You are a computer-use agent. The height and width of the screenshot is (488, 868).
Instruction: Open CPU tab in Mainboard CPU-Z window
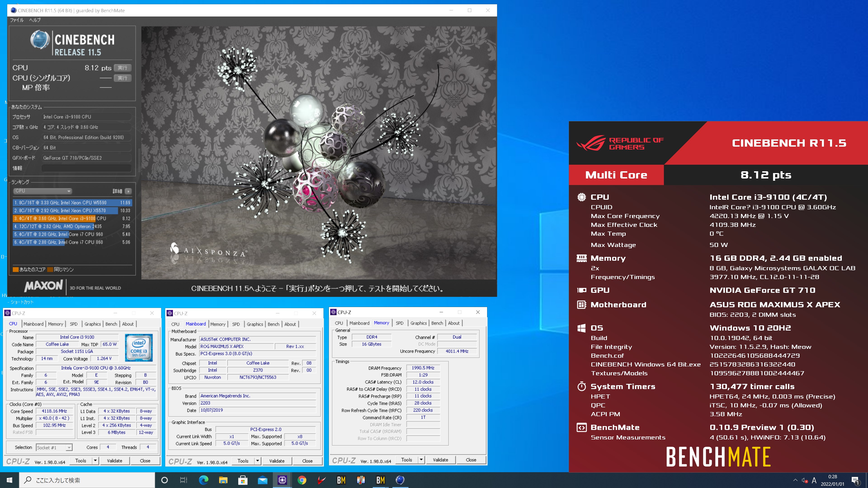pyautogui.click(x=175, y=324)
